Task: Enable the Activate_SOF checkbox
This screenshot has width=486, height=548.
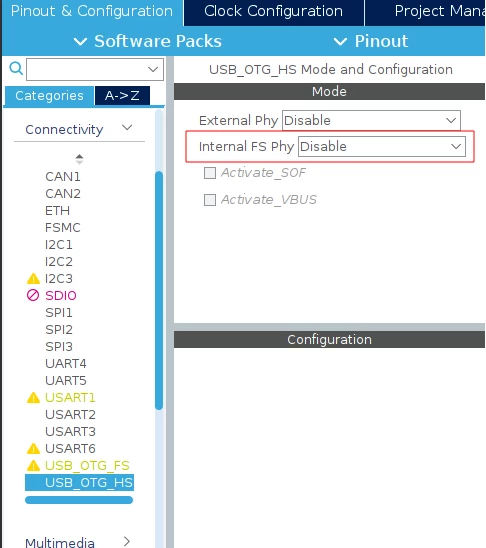Action: tap(210, 173)
